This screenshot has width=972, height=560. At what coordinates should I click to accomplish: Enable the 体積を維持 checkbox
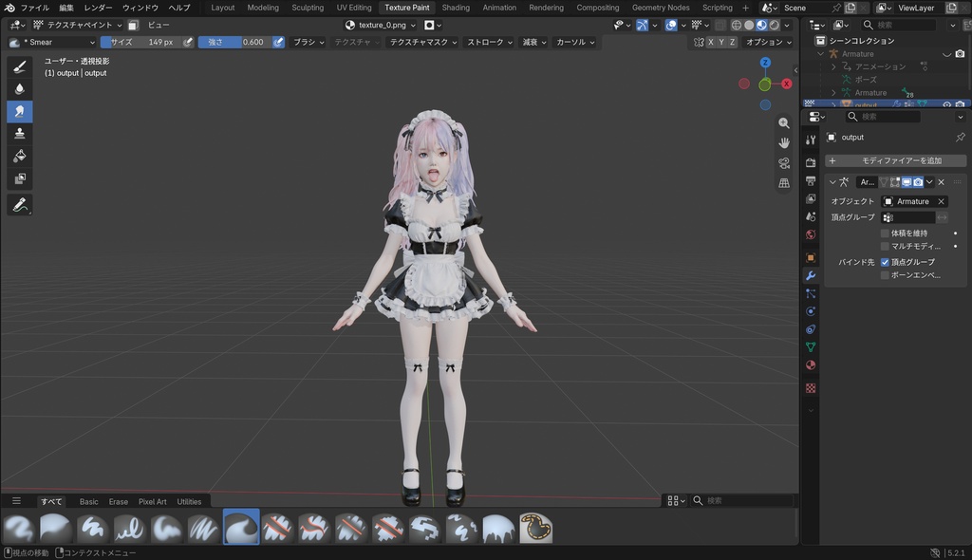(885, 233)
